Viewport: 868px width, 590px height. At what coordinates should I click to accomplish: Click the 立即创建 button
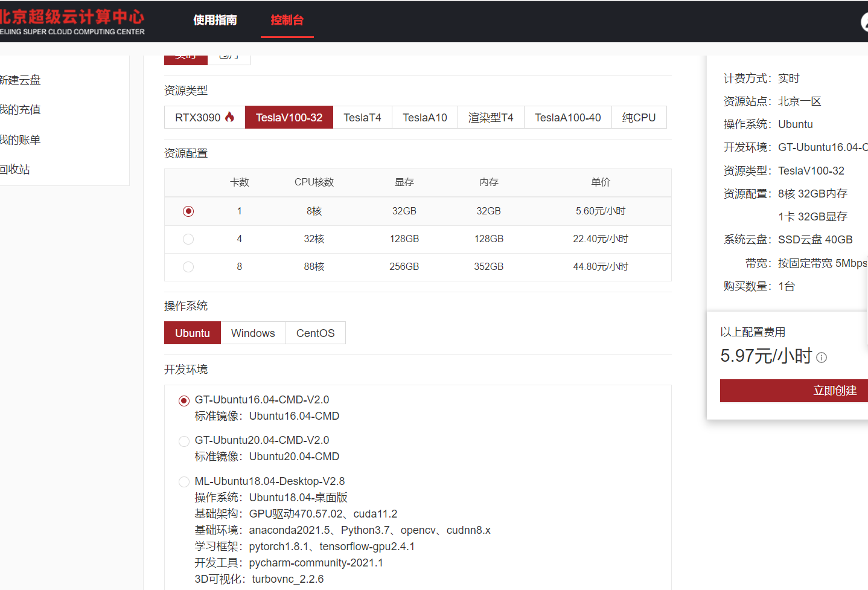(x=794, y=391)
